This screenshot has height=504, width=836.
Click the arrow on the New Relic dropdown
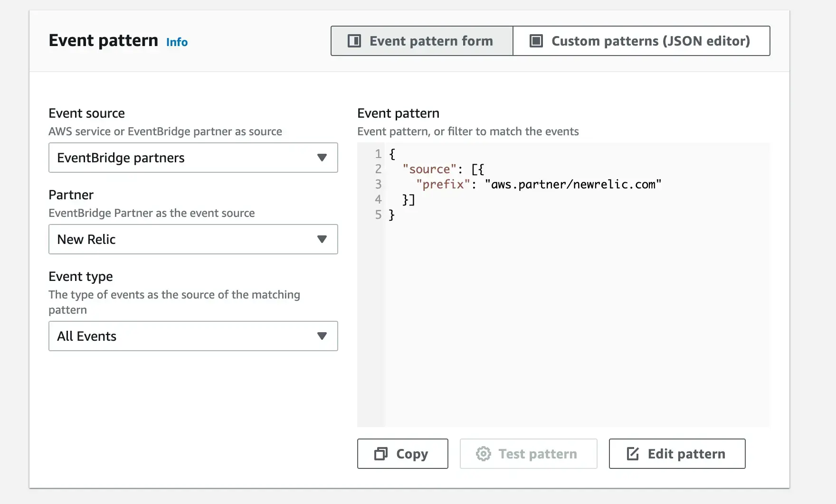(322, 239)
